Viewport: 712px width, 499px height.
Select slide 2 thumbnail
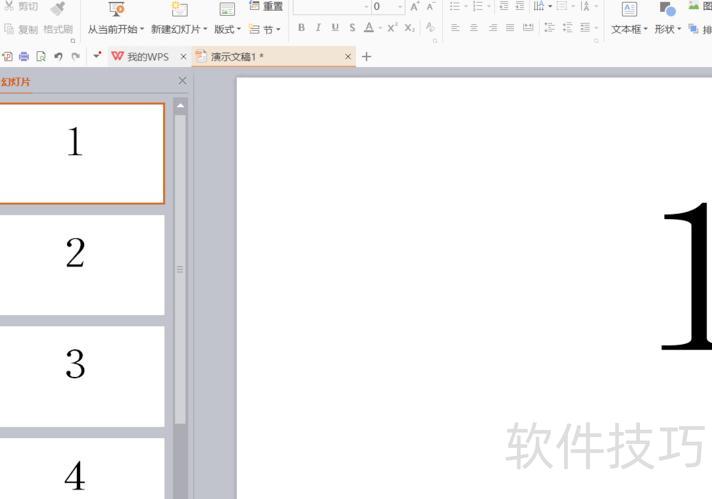(82, 265)
